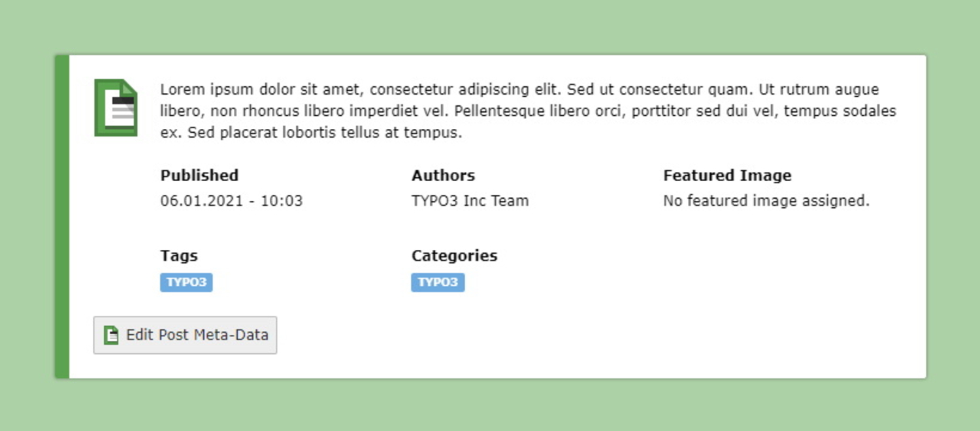
Task: Click the Lorem ipsum description paragraph
Action: pos(528,111)
